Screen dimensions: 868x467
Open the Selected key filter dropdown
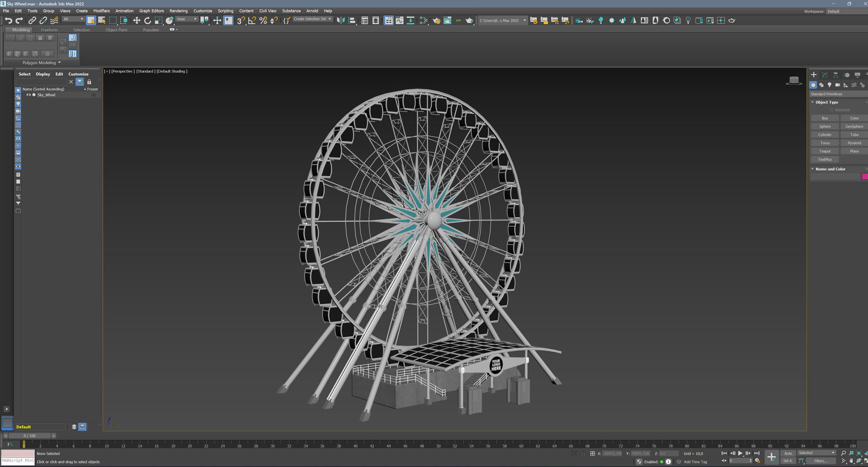click(x=816, y=453)
